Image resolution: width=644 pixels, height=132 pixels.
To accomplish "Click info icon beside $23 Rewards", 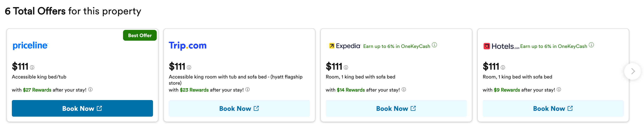I will pos(247,90).
